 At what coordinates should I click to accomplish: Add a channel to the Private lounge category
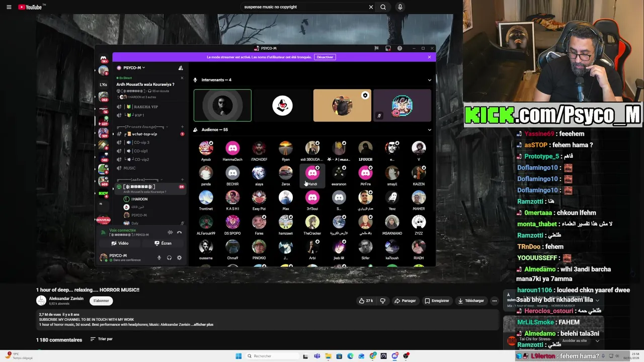(x=181, y=127)
